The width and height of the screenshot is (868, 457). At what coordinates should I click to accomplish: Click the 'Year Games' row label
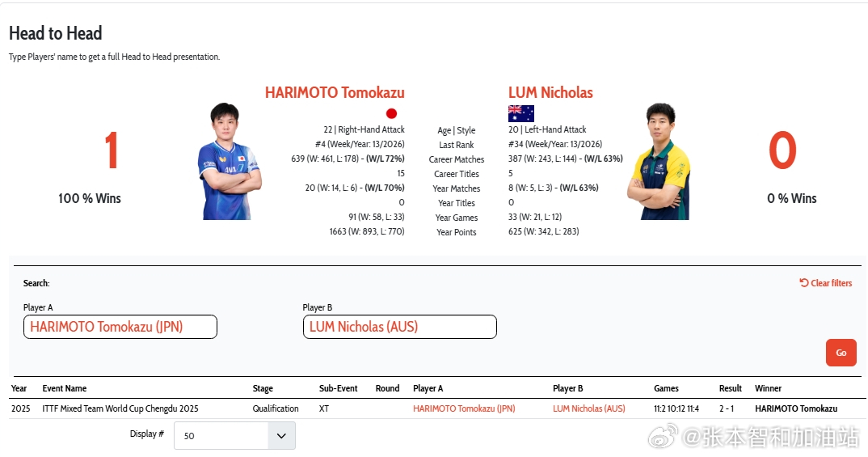456,218
